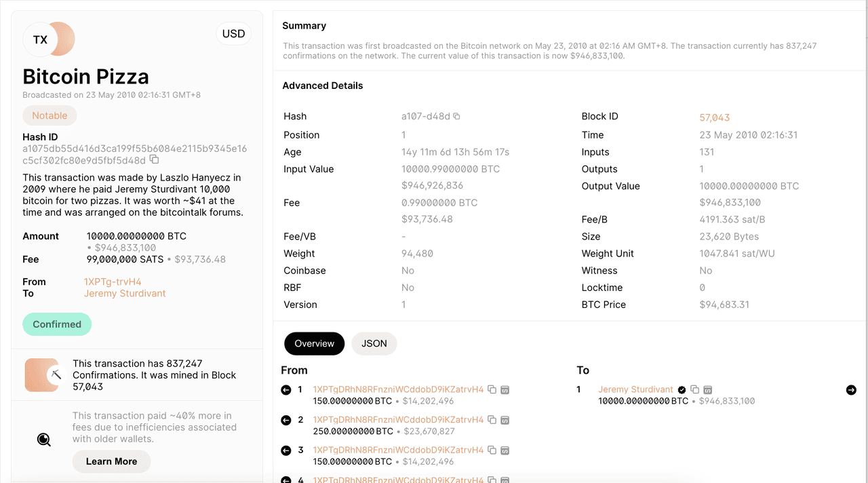Image resolution: width=868 pixels, height=483 pixels.
Task: Open the script icon for input 1
Action: click(x=505, y=390)
